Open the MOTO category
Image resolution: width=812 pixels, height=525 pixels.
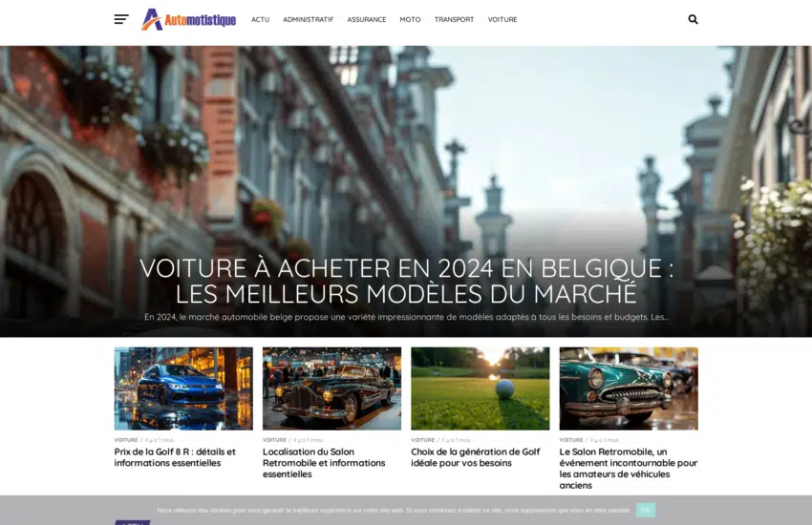(410, 19)
